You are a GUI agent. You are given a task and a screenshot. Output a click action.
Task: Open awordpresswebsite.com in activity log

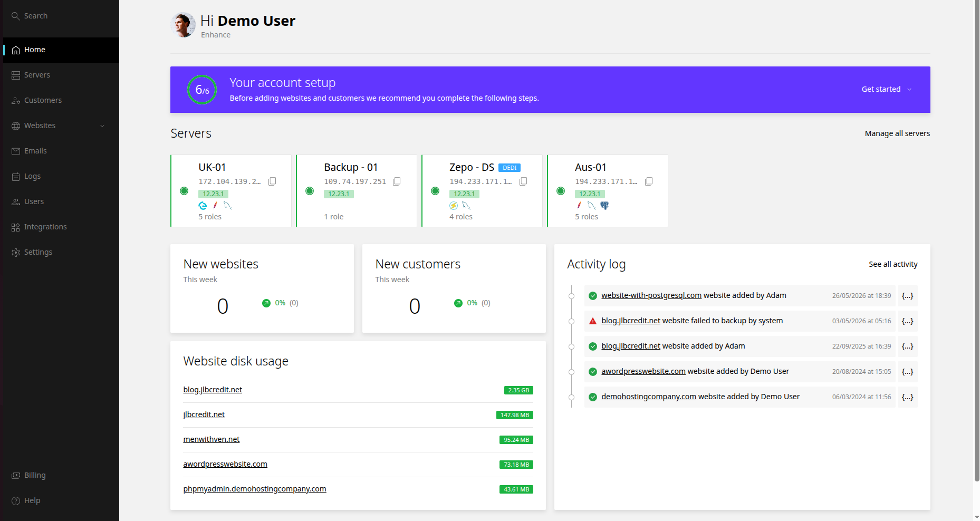click(x=643, y=371)
